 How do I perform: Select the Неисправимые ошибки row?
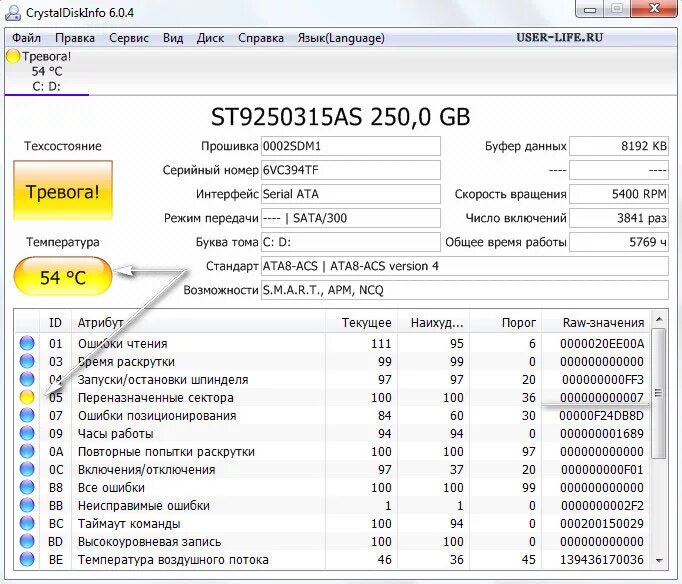point(333,505)
